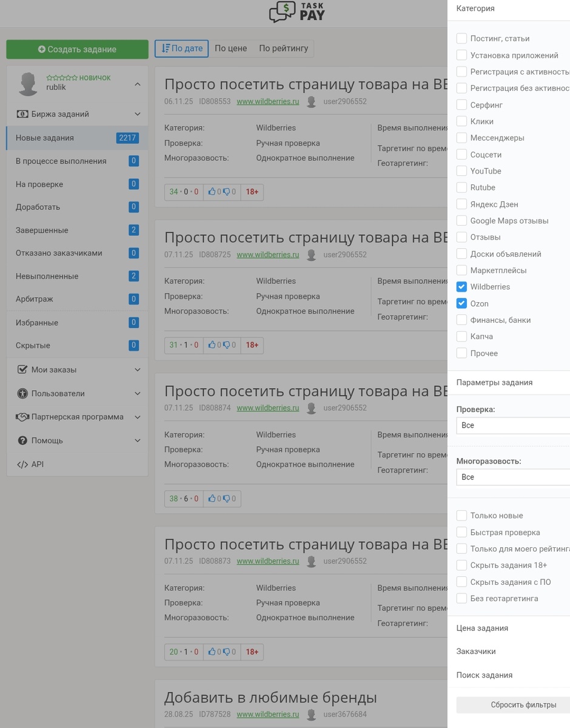Click user avatar on task ID808874
Viewport: 570px width, 728px height.
(x=311, y=408)
